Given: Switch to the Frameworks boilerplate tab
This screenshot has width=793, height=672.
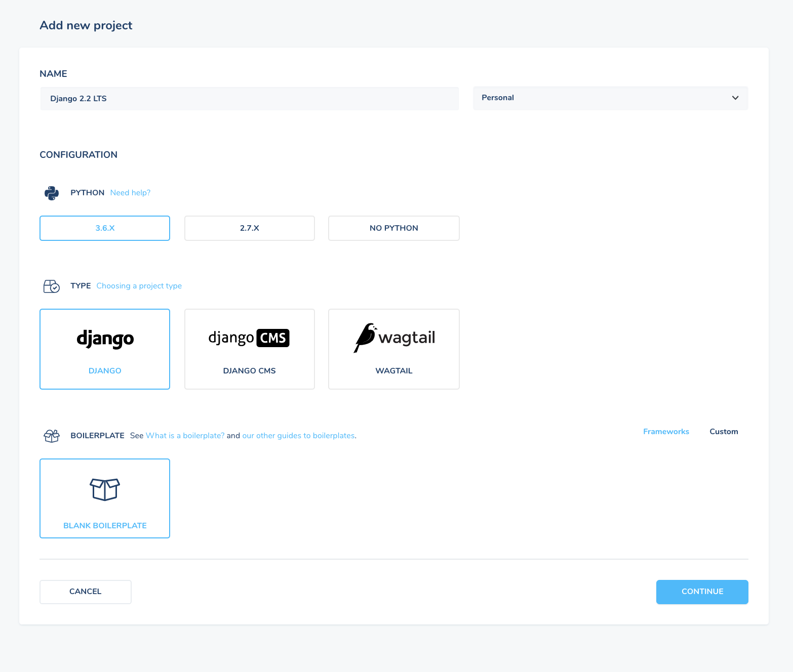Looking at the screenshot, I should pos(666,432).
